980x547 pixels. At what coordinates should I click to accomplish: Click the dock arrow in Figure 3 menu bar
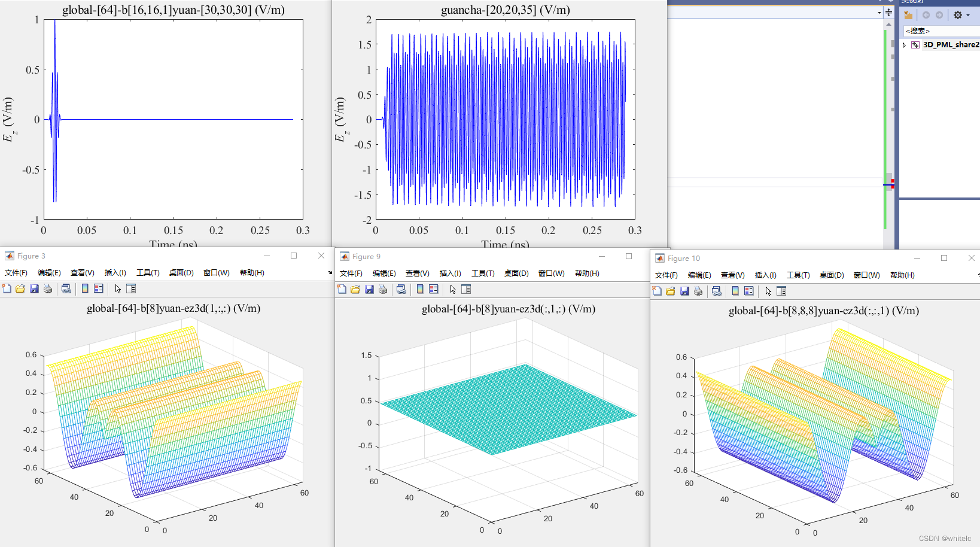pos(330,273)
